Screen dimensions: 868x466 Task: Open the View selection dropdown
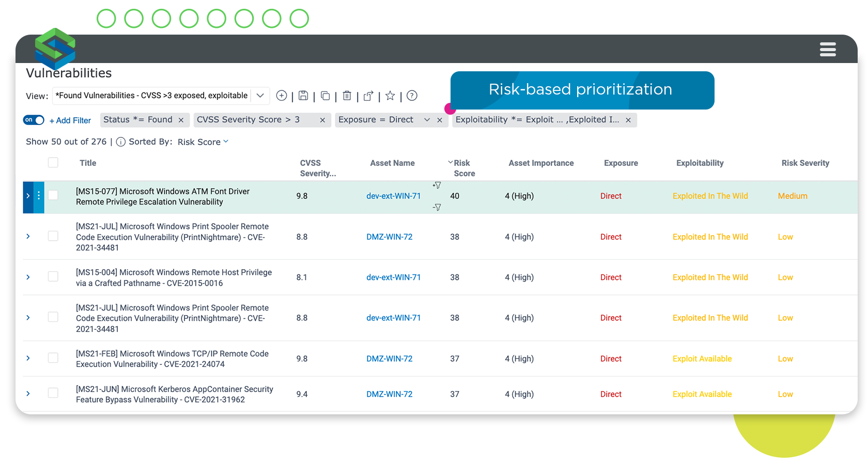click(x=260, y=96)
